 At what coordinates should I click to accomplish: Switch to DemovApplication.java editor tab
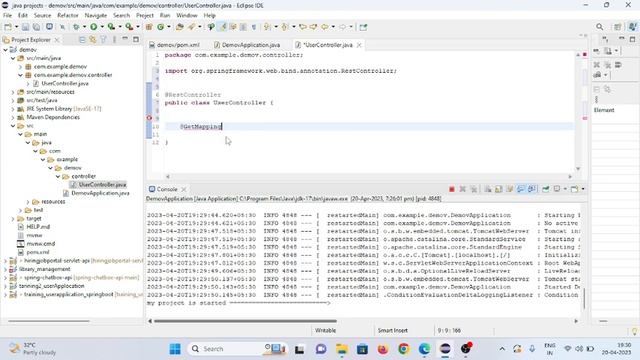click(x=247, y=45)
